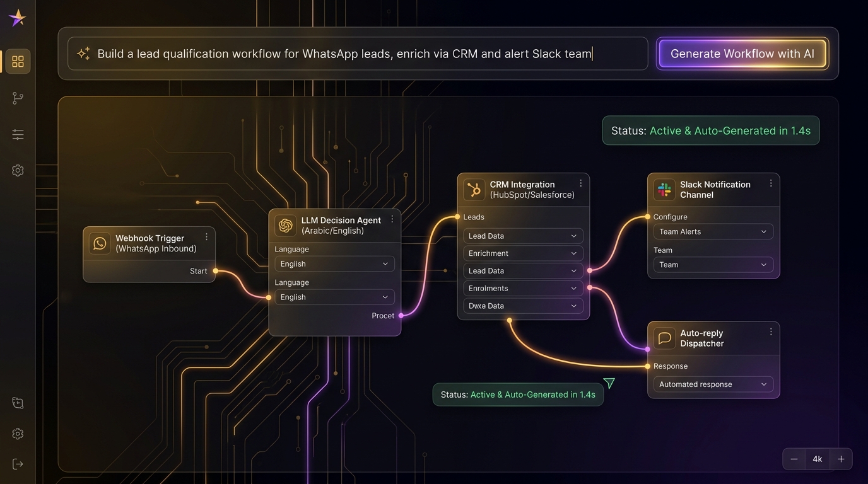Open the Team dropdown below Team Alerts
Screen dimensions: 868x484
coord(713,265)
